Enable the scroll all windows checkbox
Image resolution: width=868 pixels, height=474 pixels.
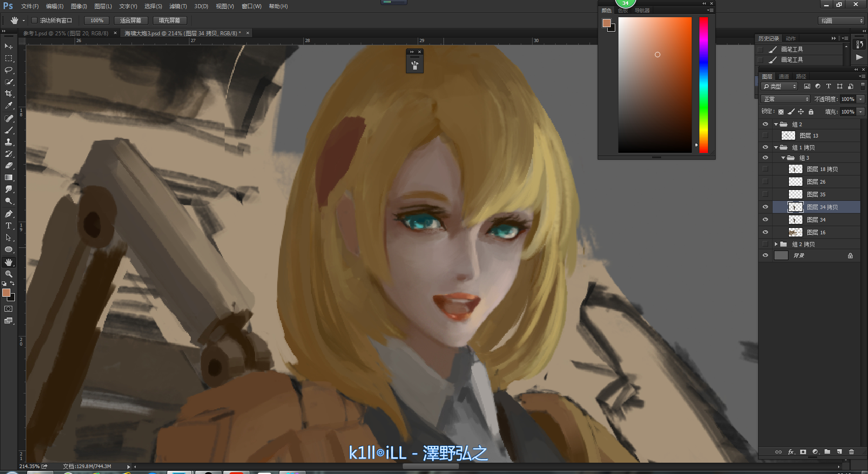pos(34,20)
